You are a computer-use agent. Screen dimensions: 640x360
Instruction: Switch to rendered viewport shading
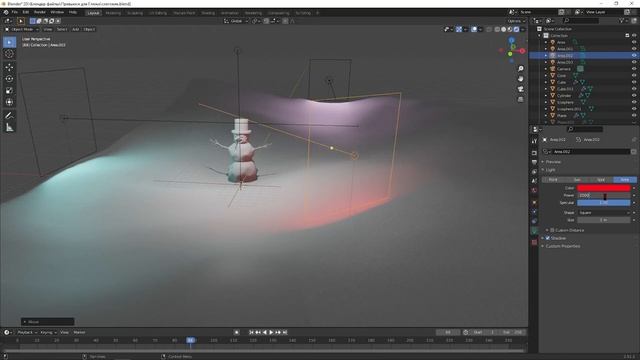pyautogui.click(x=516, y=29)
